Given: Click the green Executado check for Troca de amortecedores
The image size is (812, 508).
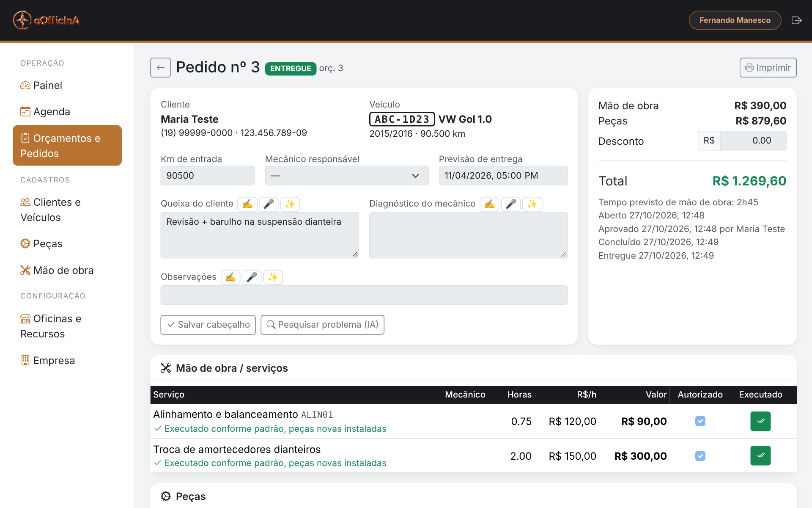Looking at the screenshot, I should (x=760, y=456).
